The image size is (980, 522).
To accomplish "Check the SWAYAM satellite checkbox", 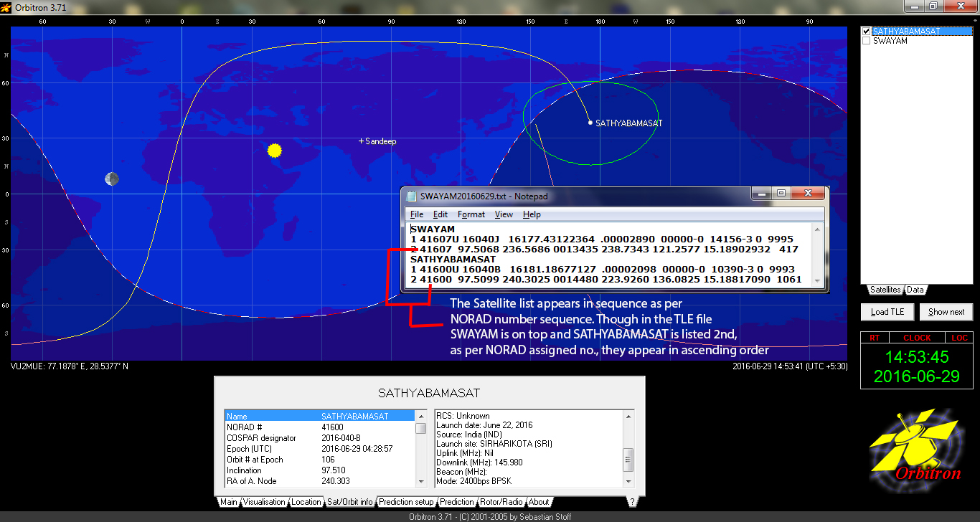I will click(x=867, y=41).
